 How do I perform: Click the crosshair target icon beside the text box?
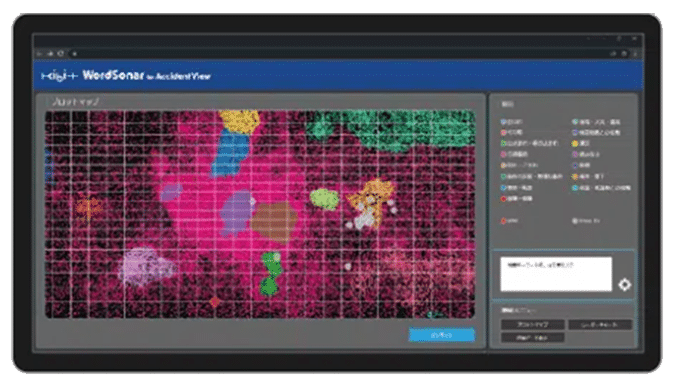point(625,284)
